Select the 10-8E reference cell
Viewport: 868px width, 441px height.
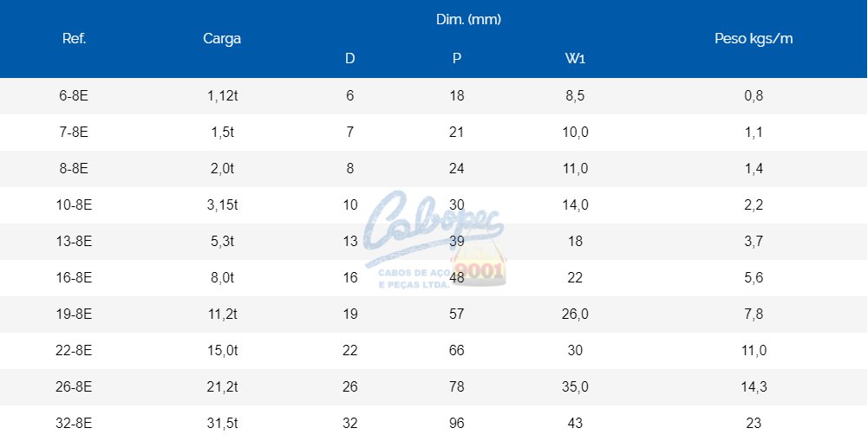(x=75, y=205)
